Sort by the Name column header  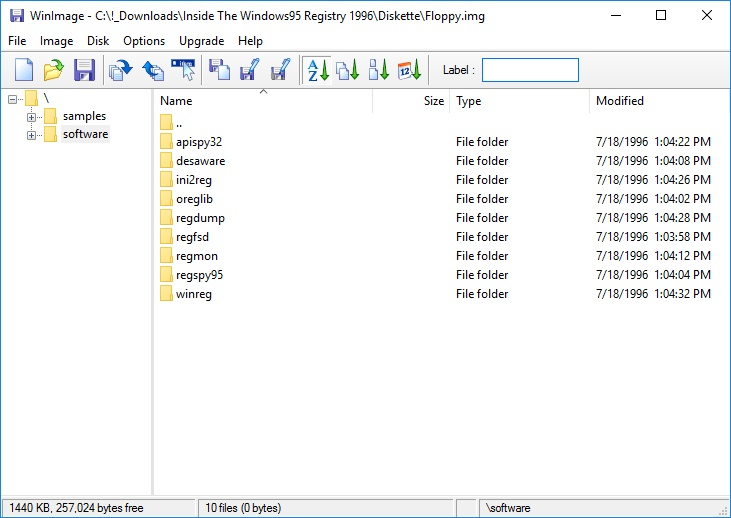(263, 101)
